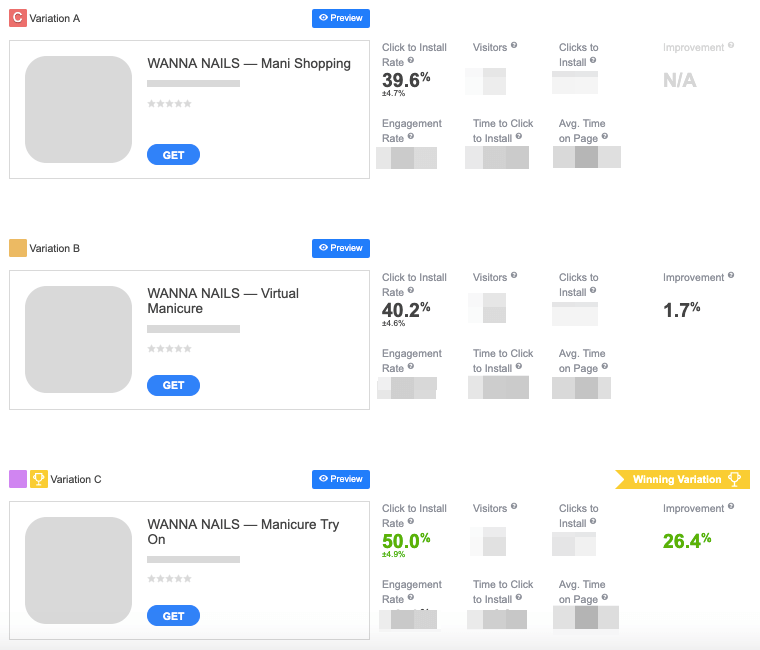The width and height of the screenshot is (760, 650).
Task: Click the N/A improvement value
Action: point(680,80)
